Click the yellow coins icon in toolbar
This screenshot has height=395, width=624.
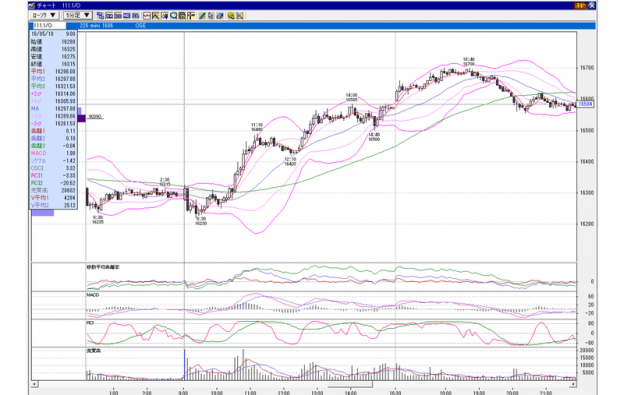[231, 16]
